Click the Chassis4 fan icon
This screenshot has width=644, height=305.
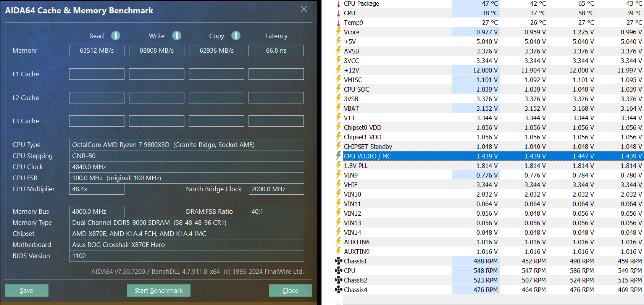[x=339, y=290]
